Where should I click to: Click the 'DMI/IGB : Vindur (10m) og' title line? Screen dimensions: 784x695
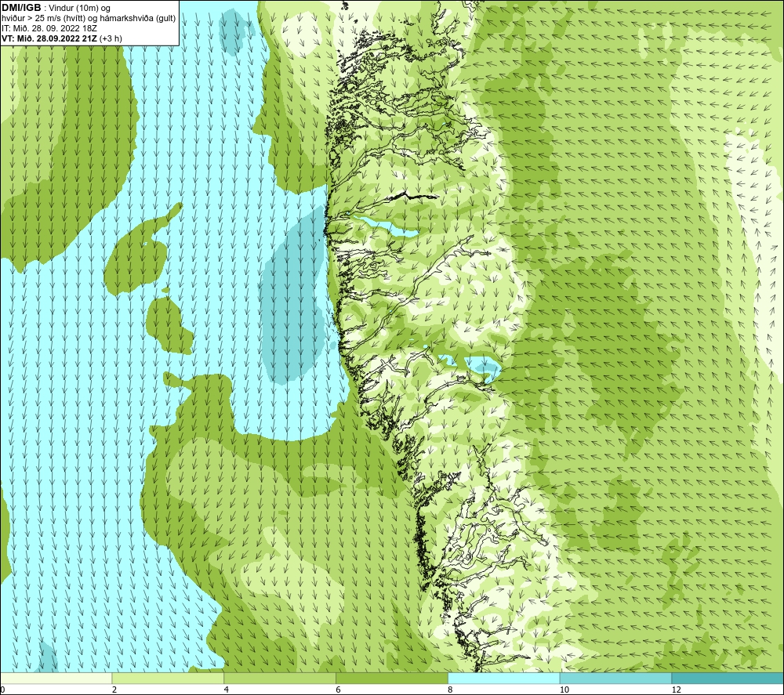(x=56, y=9)
